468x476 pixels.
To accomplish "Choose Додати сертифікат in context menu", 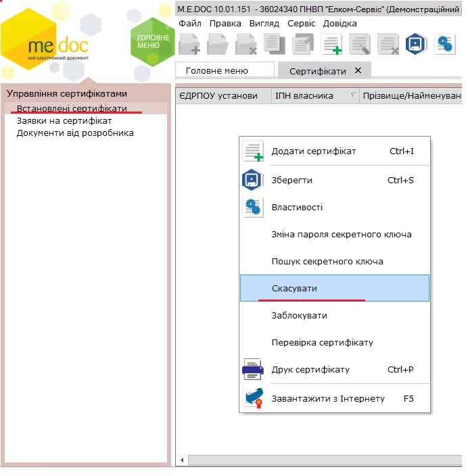I will click(335, 151).
